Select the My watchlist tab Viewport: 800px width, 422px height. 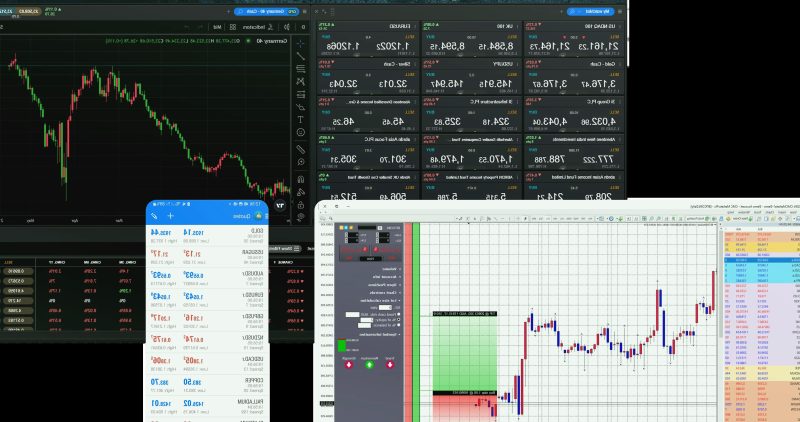(590, 11)
